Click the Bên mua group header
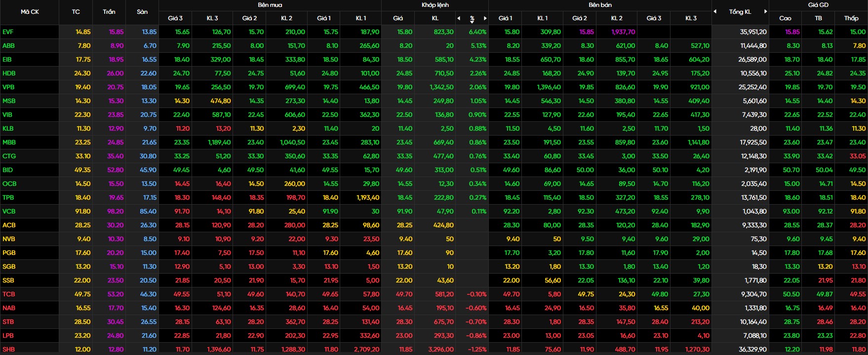This screenshot has height=355, width=868. [x=270, y=5]
